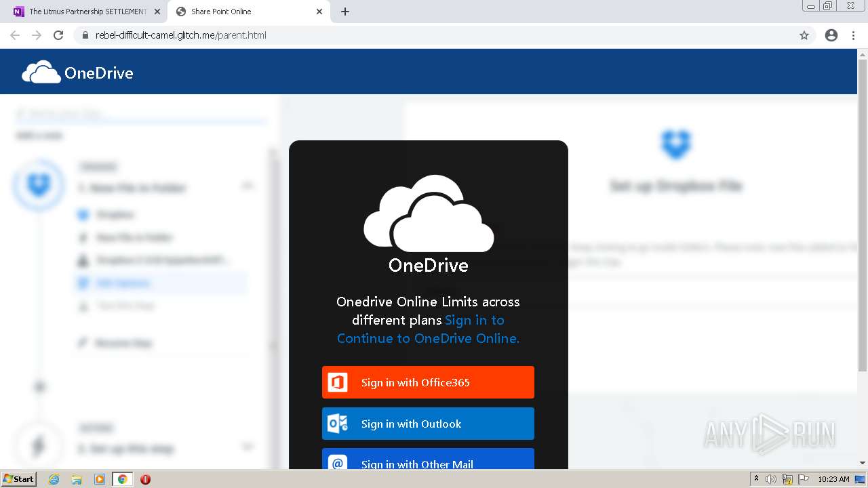Open Chrome three-dot menu
The image size is (868, 488).
854,35
